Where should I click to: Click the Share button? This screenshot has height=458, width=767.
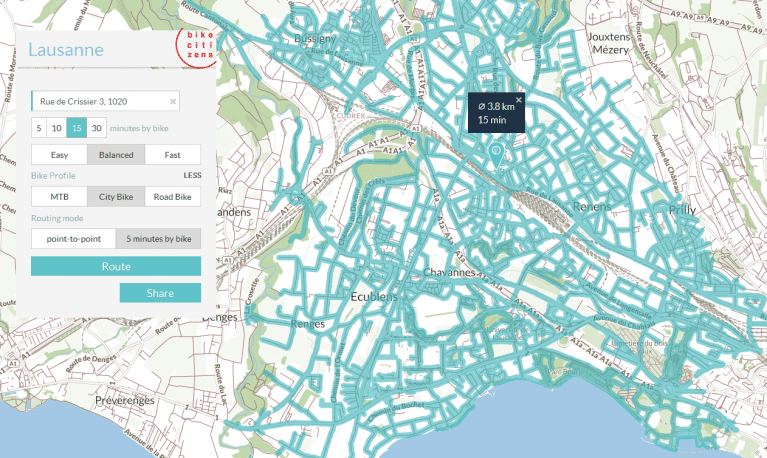coord(160,293)
